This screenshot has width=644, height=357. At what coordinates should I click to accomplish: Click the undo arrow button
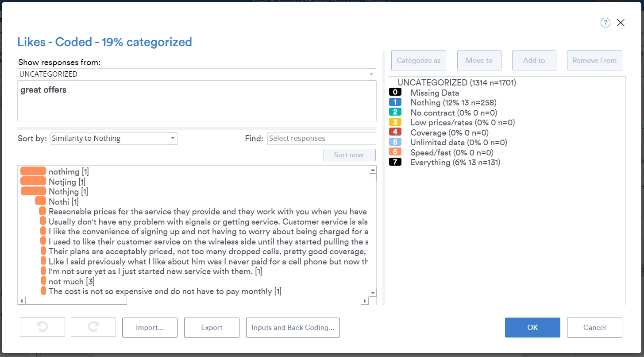[42, 327]
